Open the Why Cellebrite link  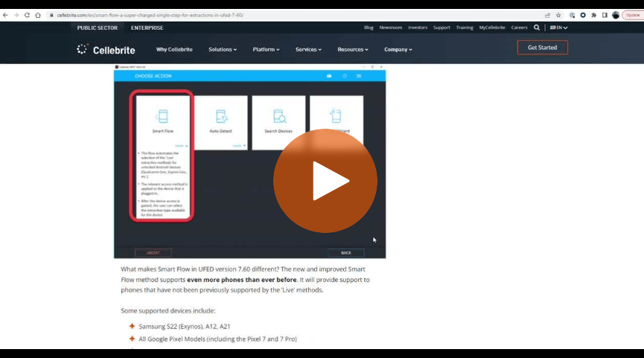click(174, 49)
